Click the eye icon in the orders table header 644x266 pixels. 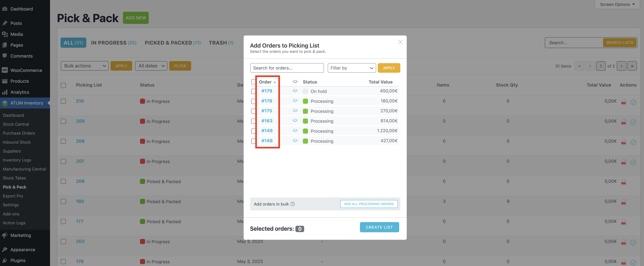pos(295,82)
